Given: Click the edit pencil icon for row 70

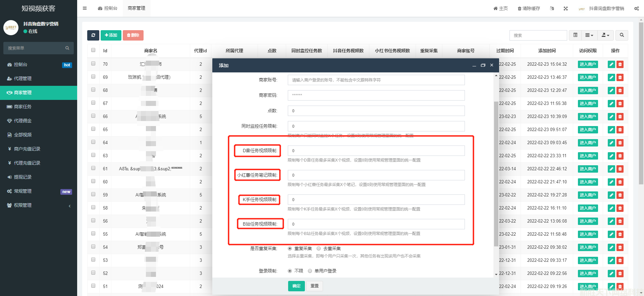Looking at the screenshot, I should (611, 64).
